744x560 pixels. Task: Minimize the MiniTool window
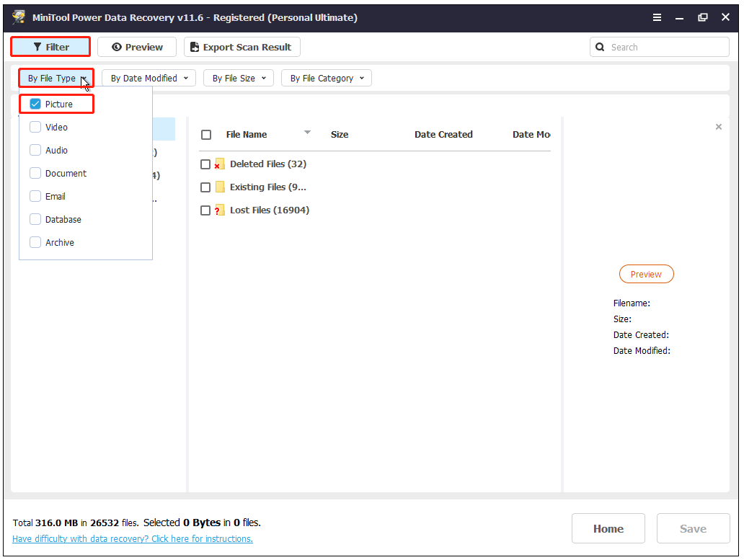pyautogui.click(x=679, y=17)
